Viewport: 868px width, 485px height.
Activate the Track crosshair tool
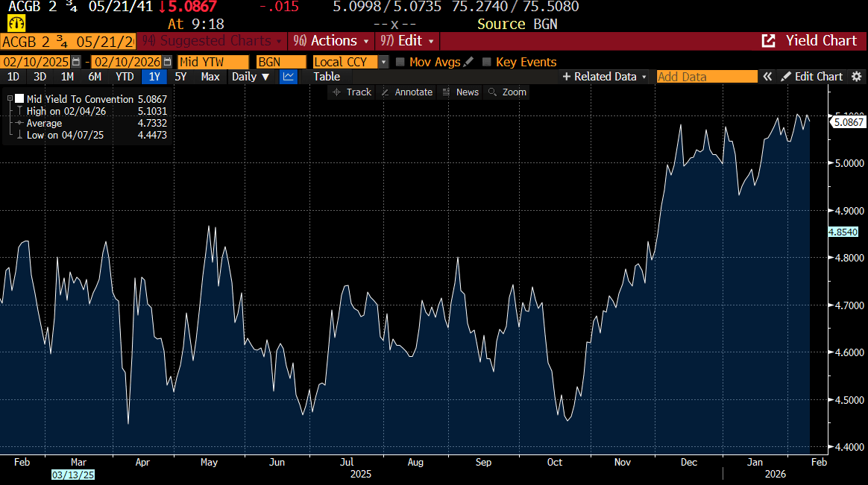point(351,92)
